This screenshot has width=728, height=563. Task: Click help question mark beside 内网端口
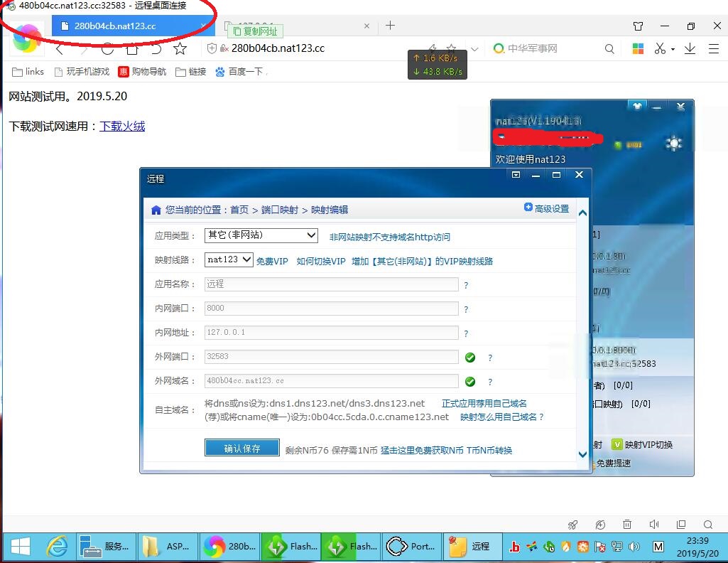466,309
